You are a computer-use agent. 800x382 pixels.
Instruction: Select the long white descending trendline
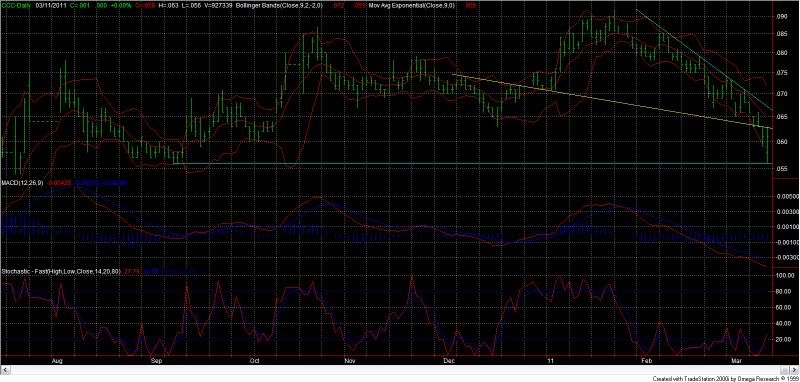click(x=612, y=102)
